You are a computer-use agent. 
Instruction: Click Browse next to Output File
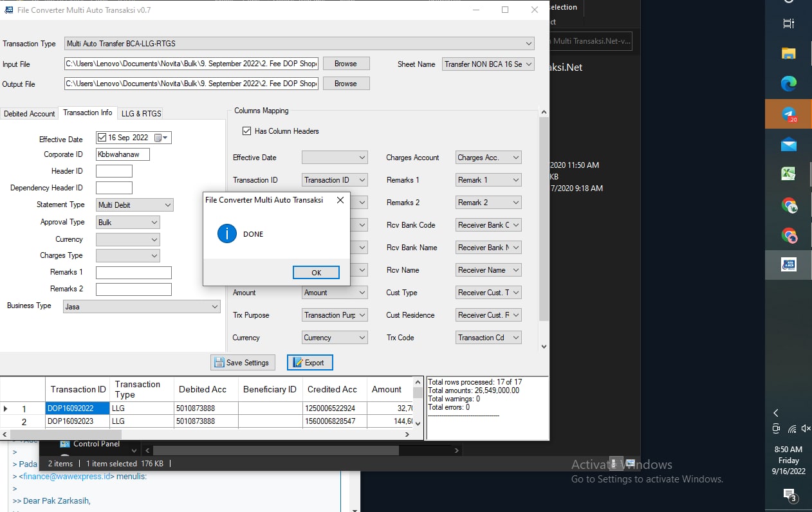346,84
